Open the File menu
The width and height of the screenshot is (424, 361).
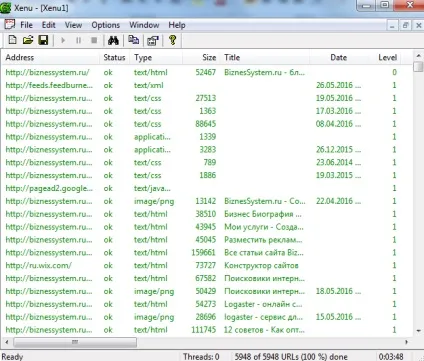(26, 25)
